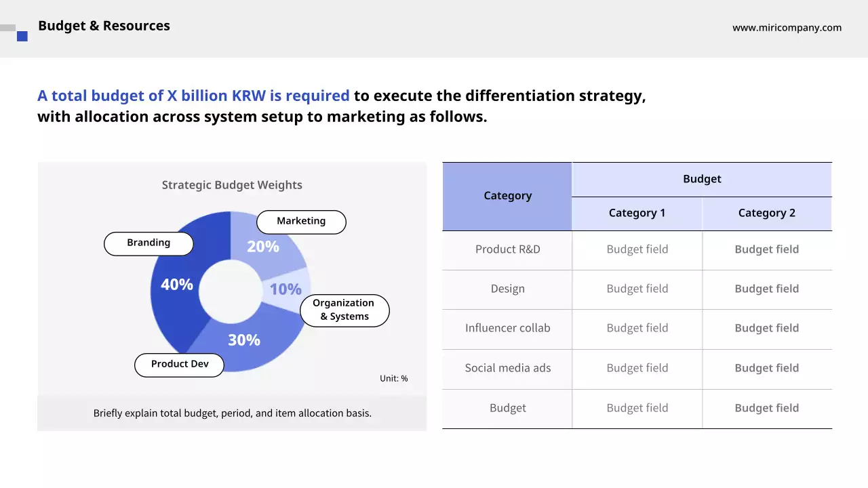Click the Marketing label on the chart
868x488 pixels.
pyautogui.click(x=301, y=222)
